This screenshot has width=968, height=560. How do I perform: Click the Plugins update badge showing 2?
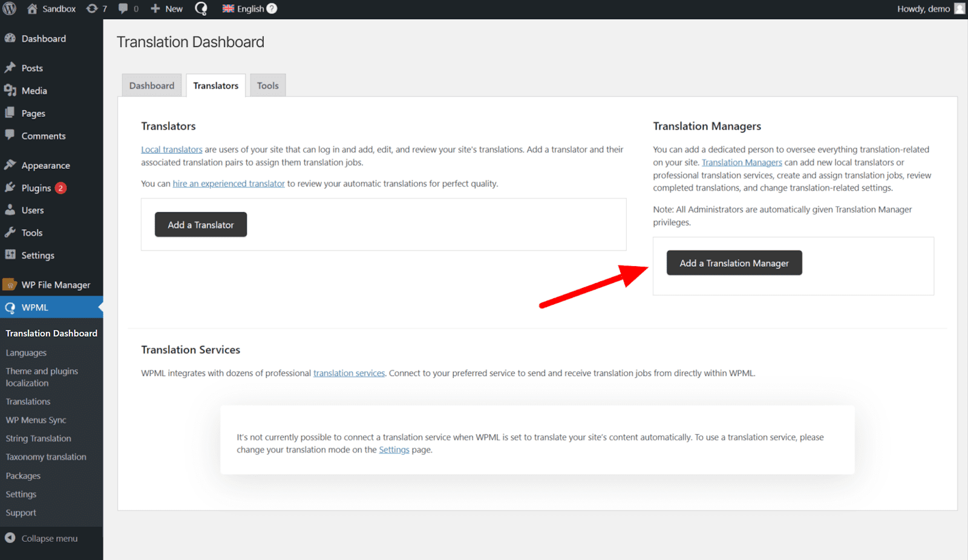60,188
